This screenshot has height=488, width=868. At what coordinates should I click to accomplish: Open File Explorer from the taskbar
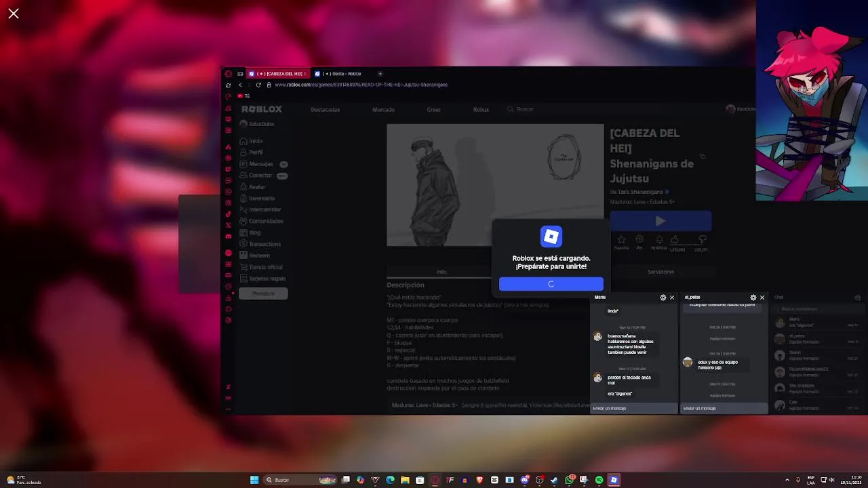click(405, 480)
